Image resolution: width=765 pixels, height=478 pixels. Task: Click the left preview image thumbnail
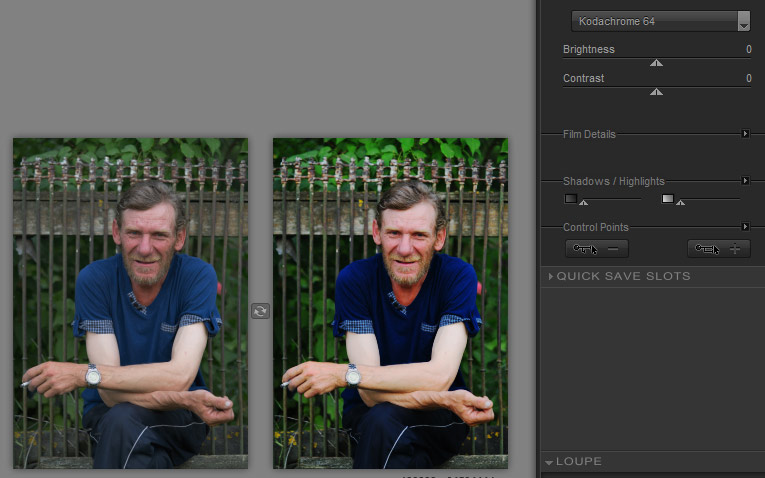tap(130, 303)
